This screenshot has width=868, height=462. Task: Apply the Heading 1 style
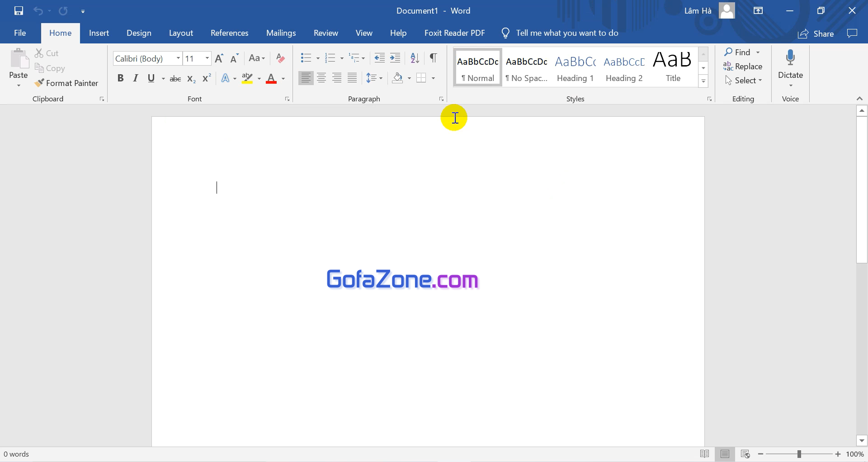click(576, 67)
